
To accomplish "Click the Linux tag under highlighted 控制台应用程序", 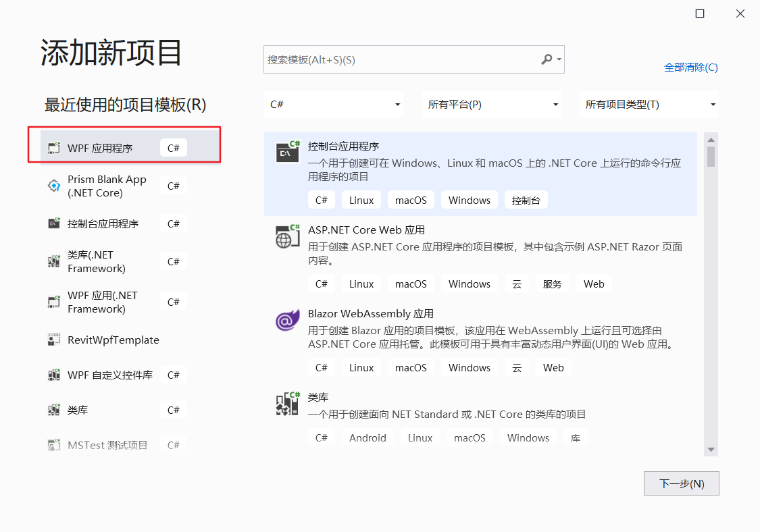I will 361,200.
